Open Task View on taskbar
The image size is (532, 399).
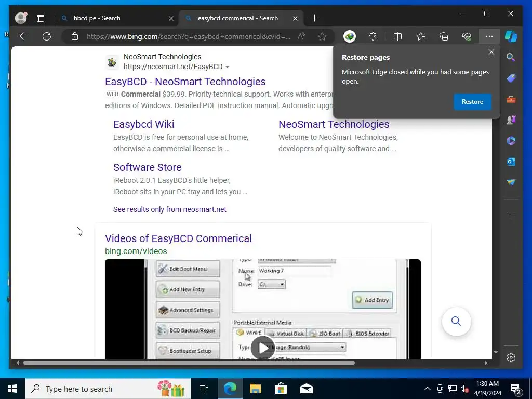[x=204, y=389]
